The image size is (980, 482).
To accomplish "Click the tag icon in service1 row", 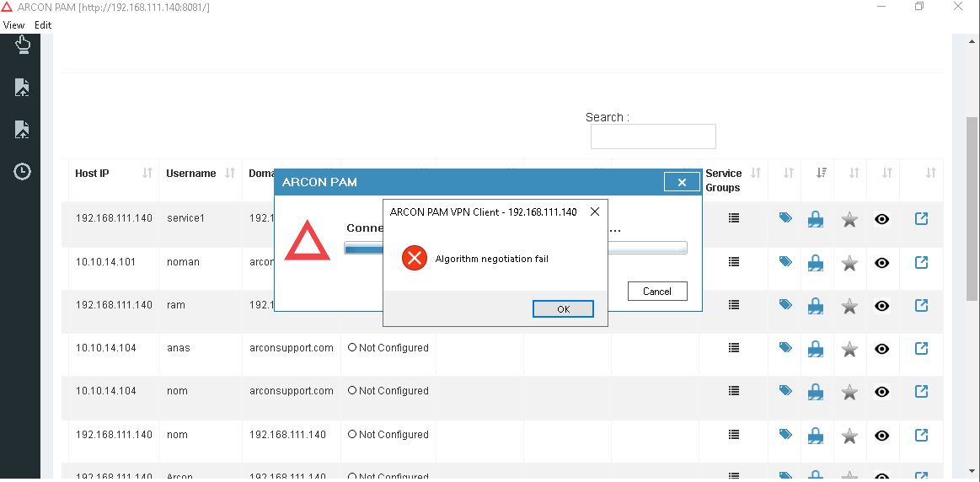I will pos(785,218).
